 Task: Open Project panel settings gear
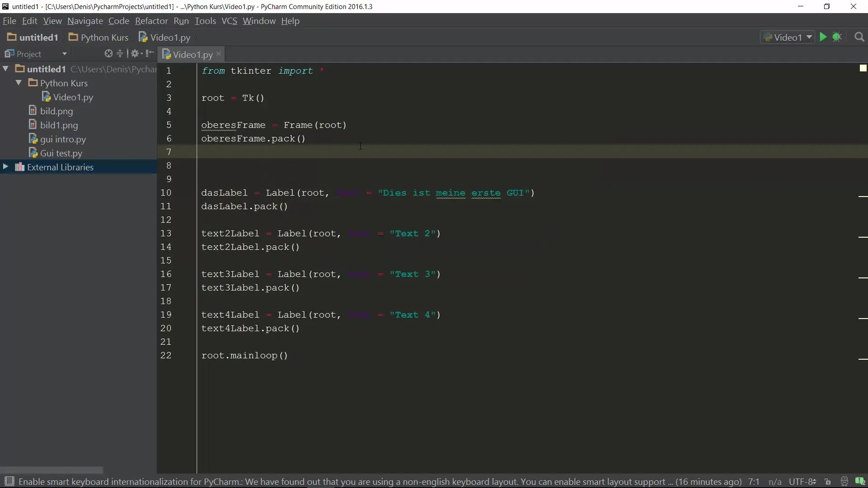136,54
